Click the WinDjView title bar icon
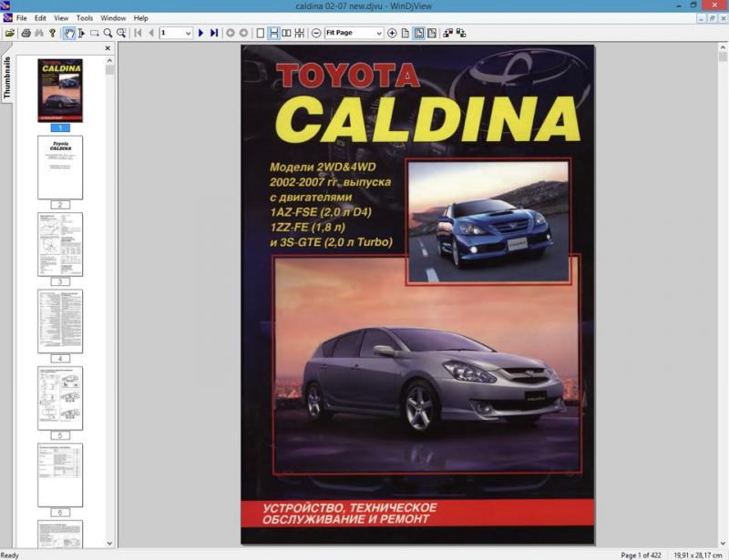The width and height of the screenshot is (729, 560). click(5, 5)
